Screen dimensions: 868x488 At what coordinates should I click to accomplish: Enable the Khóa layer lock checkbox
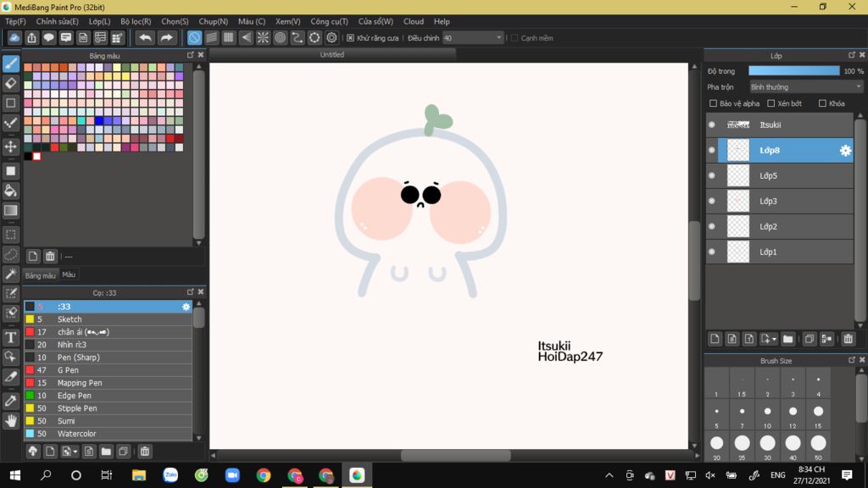tap(822, 103)
